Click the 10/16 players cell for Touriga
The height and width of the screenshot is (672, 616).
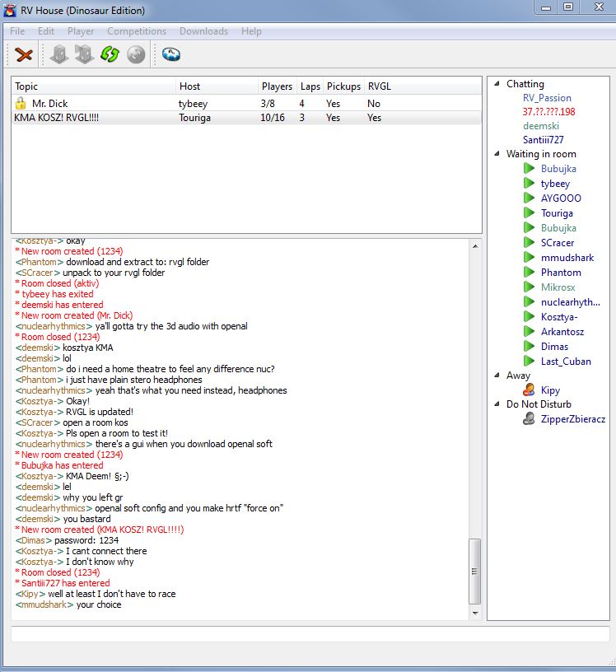(x=273, y=118)
